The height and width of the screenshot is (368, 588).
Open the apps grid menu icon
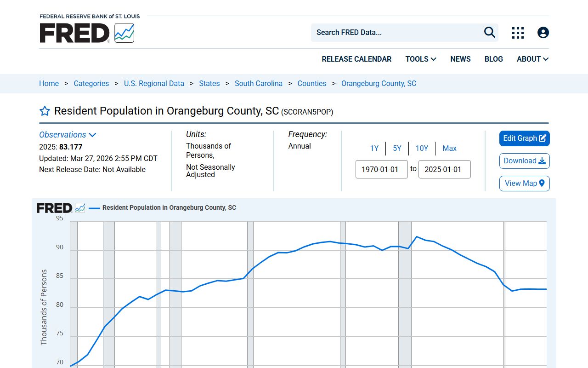[x=518, y=33]
